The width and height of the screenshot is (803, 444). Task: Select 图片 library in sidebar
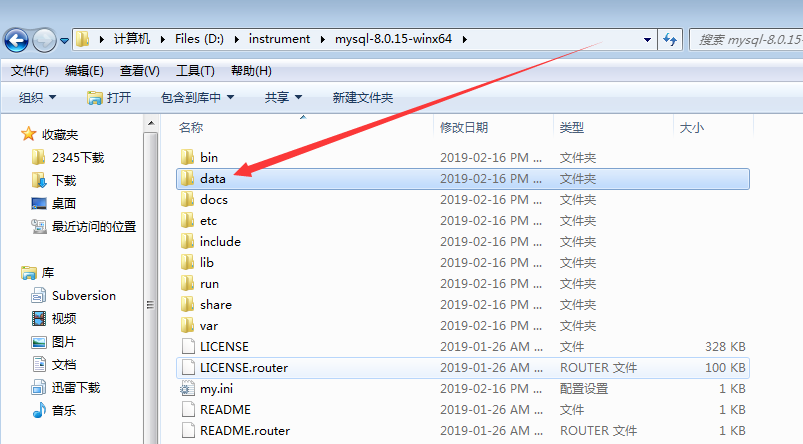(54, 342)
